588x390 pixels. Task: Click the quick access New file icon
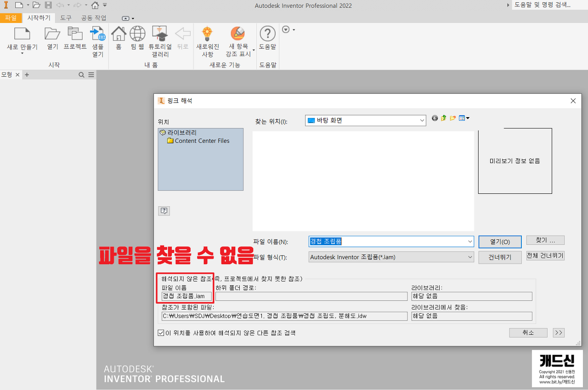click(x=18, y=6)
